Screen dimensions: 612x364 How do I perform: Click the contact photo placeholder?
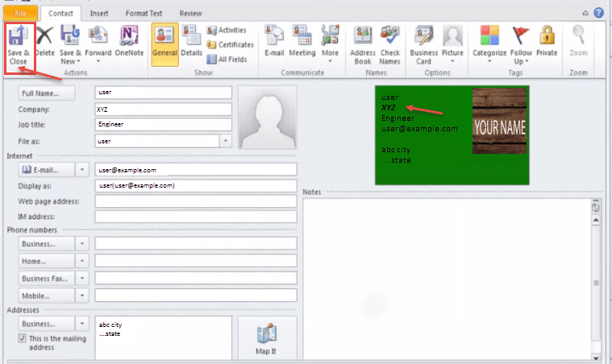point(268,118)
